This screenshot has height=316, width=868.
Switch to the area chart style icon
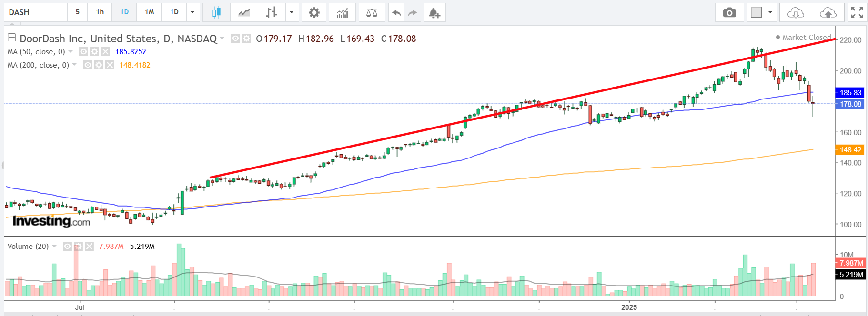click(244, 12)
